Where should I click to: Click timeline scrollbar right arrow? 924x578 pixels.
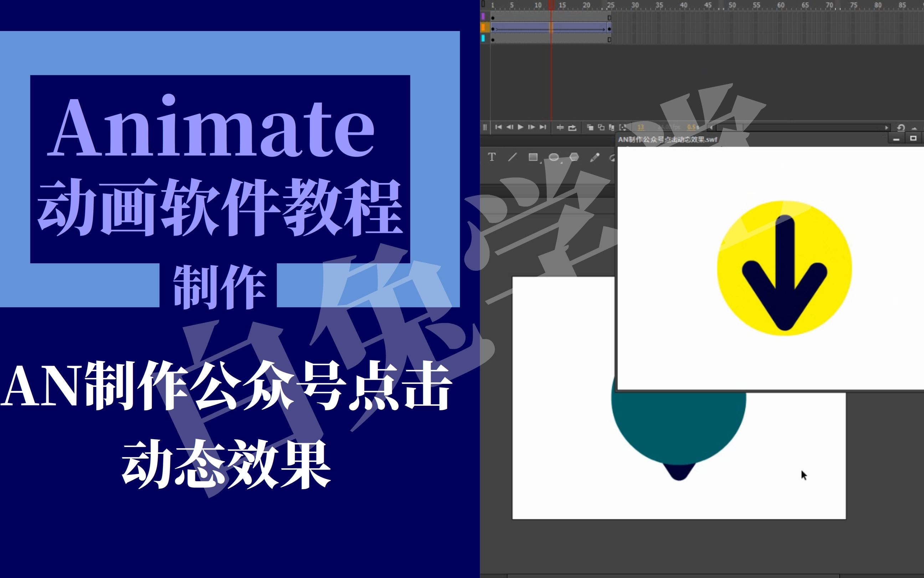click(x=887, y=127)
